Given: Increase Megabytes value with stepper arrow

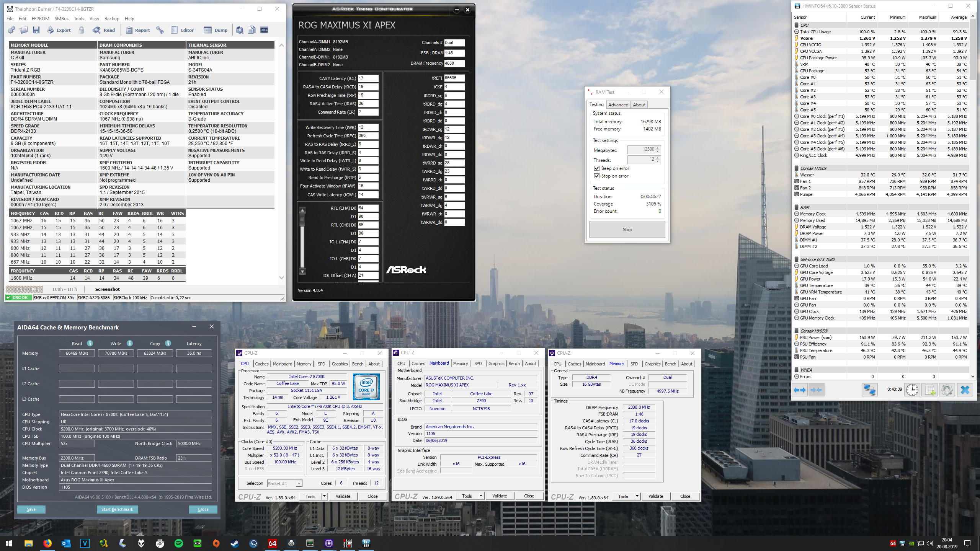Looking at the screenshot, I should click(658, 148).
